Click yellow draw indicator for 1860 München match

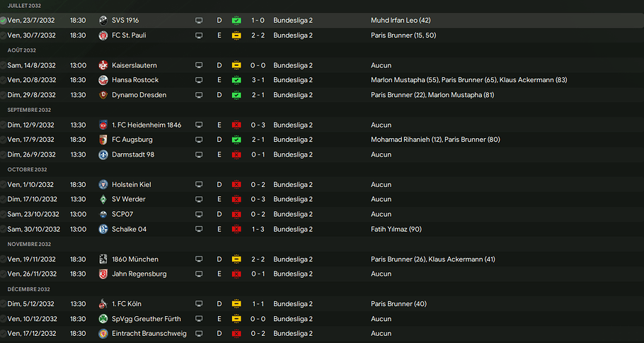point(236,259)
